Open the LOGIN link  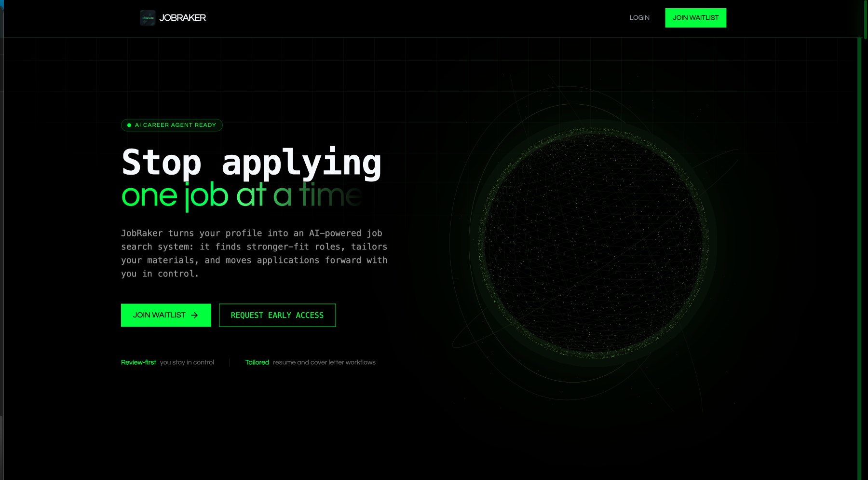pyautogui.click(x=639, y=18)
